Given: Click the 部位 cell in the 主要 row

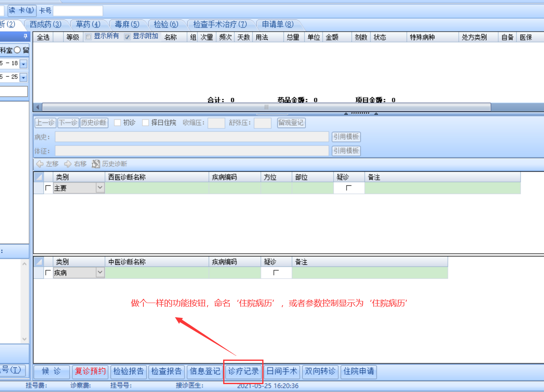Looking at the screenshot, I should [313, 188].
